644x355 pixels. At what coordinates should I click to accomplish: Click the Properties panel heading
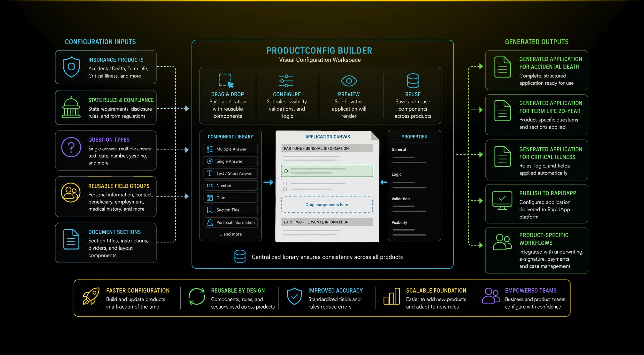pos(414,137)
